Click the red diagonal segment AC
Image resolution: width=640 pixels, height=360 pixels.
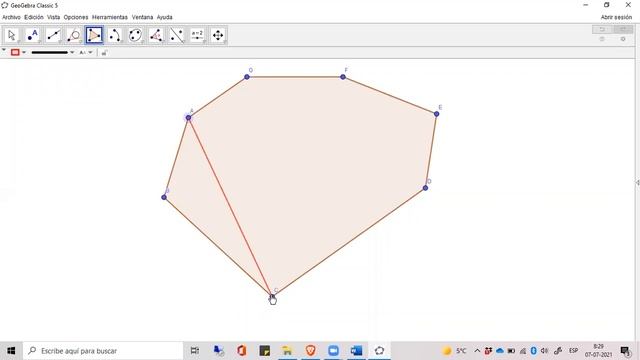click(x=230, y=206)
